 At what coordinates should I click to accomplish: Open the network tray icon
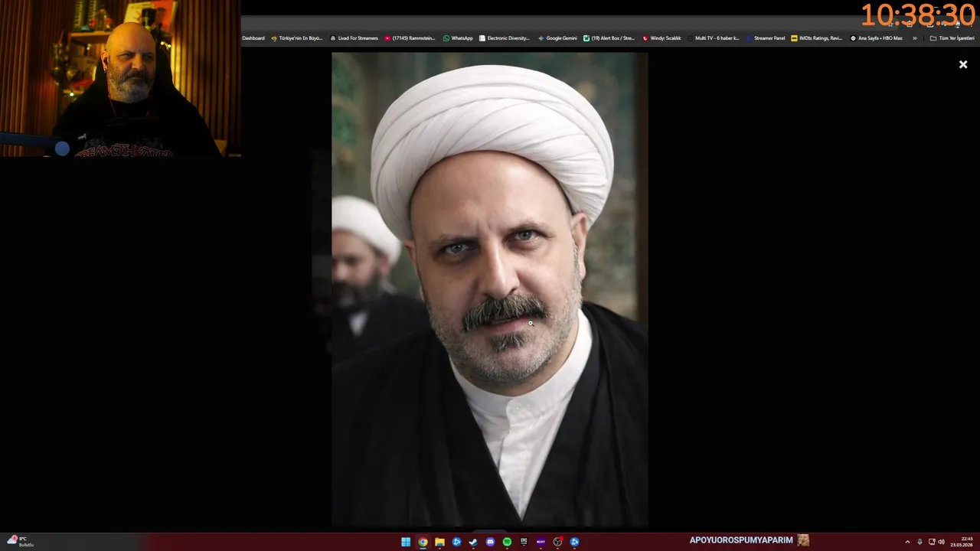coord(931,542)
